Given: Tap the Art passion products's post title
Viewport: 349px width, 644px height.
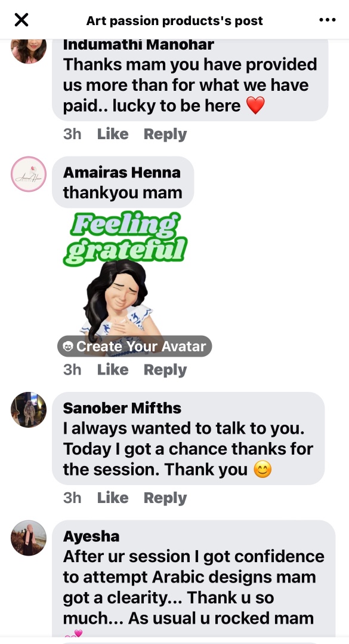Looking at the screenshot, I should coord(174,20).
